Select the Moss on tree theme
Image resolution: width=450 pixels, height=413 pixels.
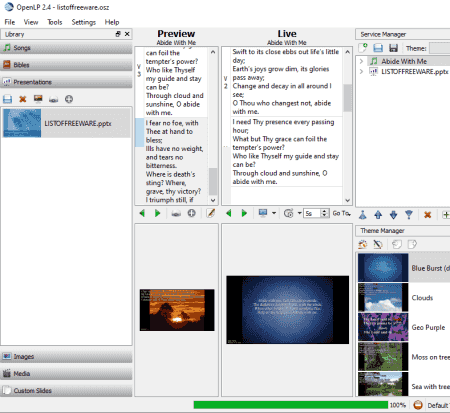click(x=404, y=357)
